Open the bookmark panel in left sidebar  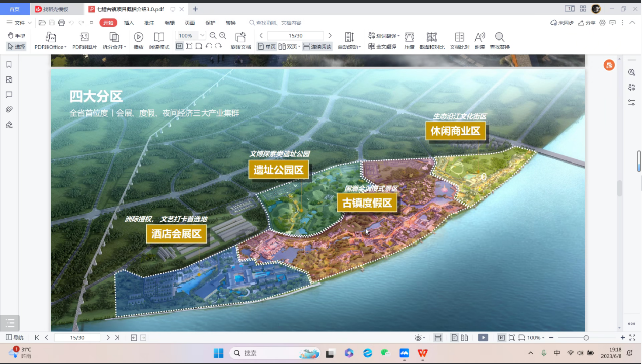click(9, 64)
